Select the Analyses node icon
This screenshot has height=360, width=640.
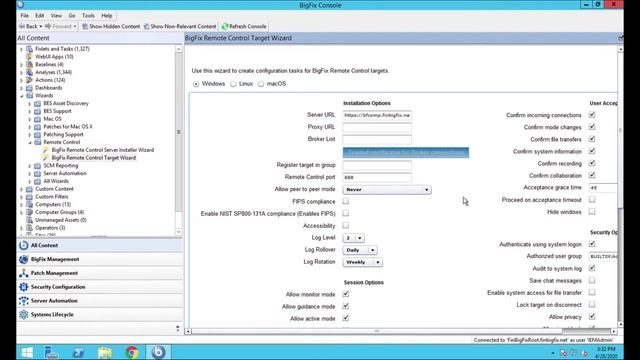(x=29, y=72)
